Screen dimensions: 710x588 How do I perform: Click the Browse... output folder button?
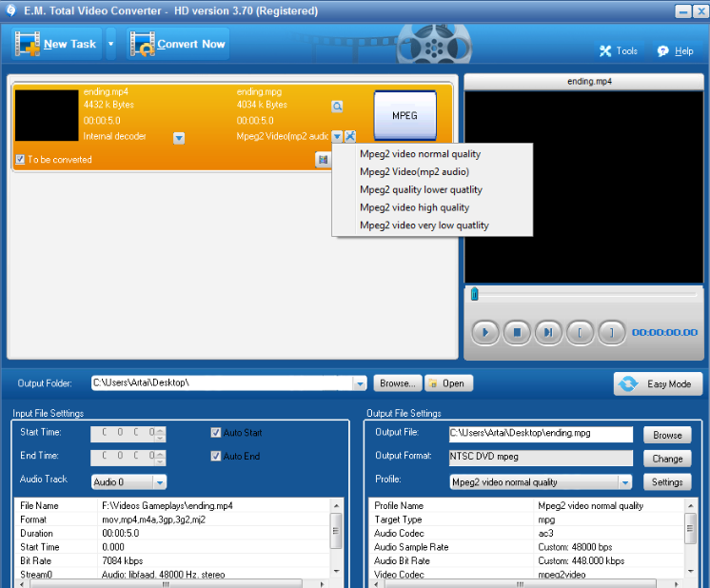click(x=398, y=383)
